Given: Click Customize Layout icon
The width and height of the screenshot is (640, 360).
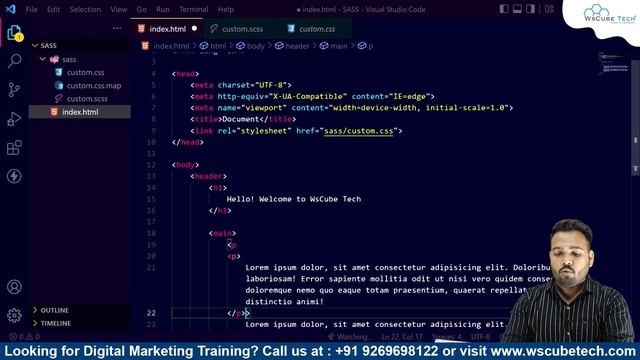Looking at the screenshot, I should 549,9.
